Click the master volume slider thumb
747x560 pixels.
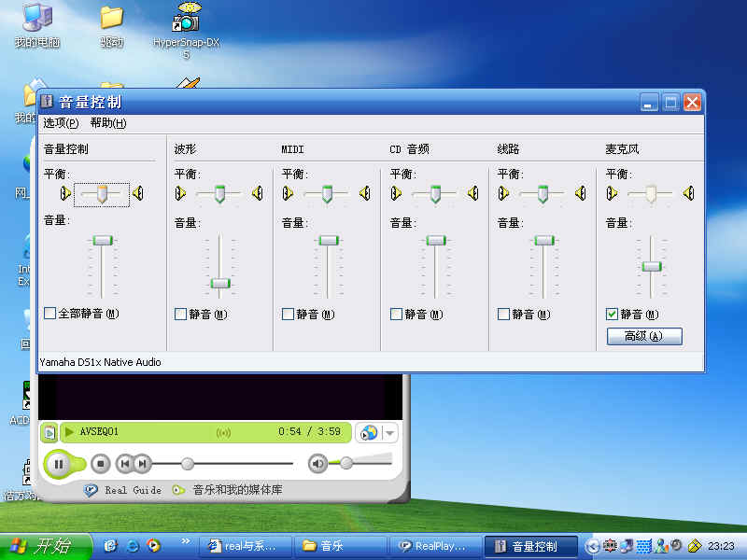[x=103, y=241]
